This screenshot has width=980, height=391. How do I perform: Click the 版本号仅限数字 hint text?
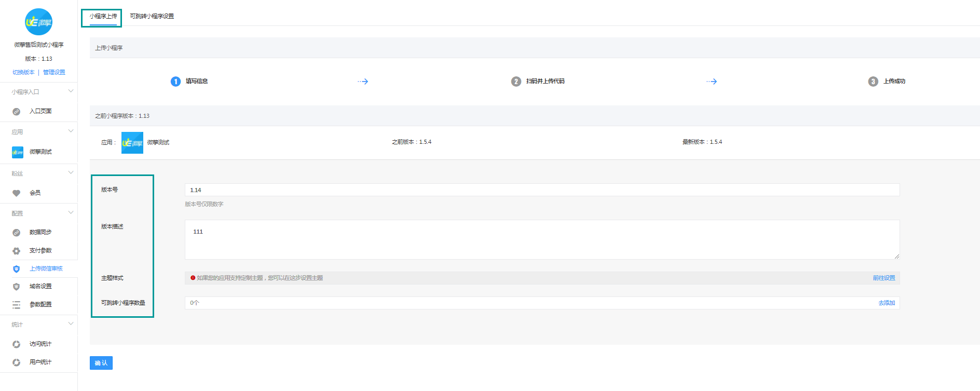(204, 205)
